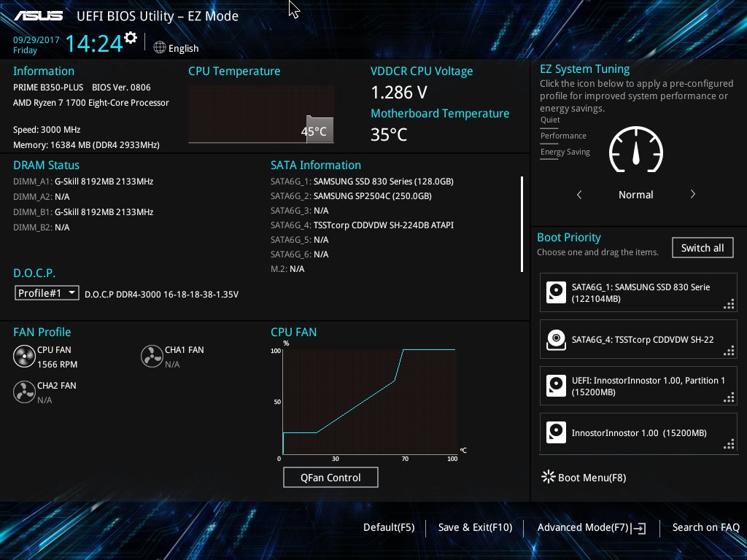The height and width of the screenshot is (560, 747).
Task: Open the D.O.C.P. Profile#1 dropdown
Action: coord(47,293)
